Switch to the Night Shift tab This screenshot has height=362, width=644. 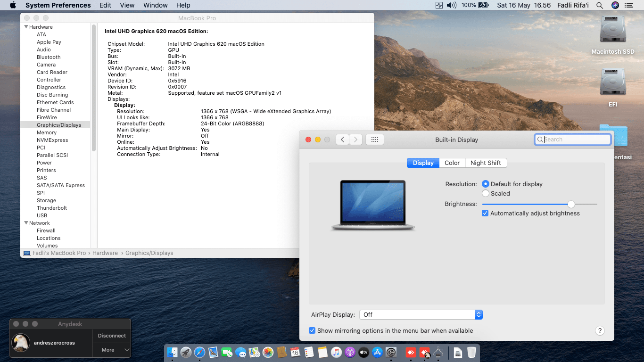pyautogui.click(x=486, y=163)
